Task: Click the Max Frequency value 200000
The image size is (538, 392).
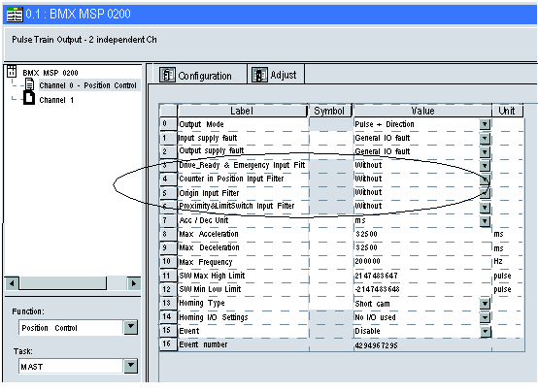Action: (x=367, y=261)
